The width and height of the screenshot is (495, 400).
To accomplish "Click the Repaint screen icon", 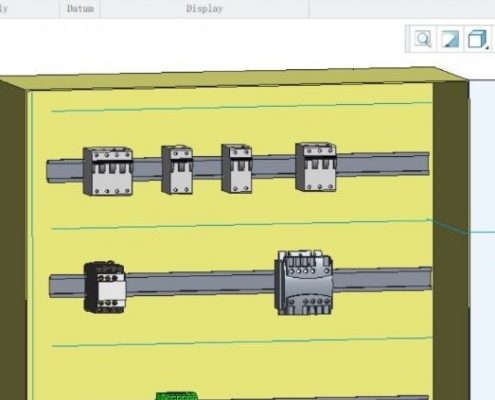I will [450, 39].
